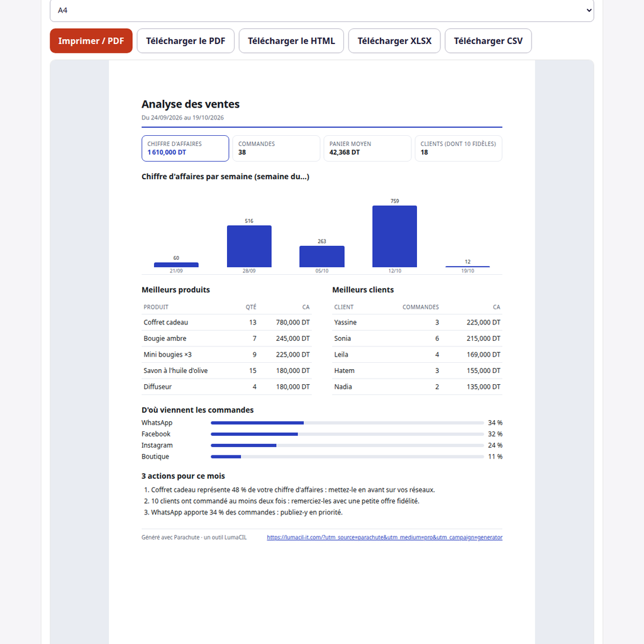Select the Chiffre d'affaires KPI card
Viewport: 644px width, 644px height.
point(186,148)
